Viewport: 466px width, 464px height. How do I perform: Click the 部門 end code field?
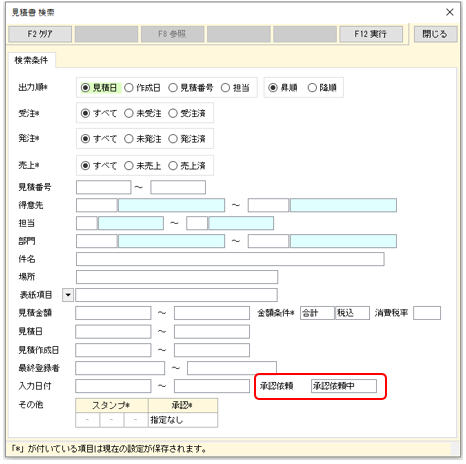pos(268,241)
